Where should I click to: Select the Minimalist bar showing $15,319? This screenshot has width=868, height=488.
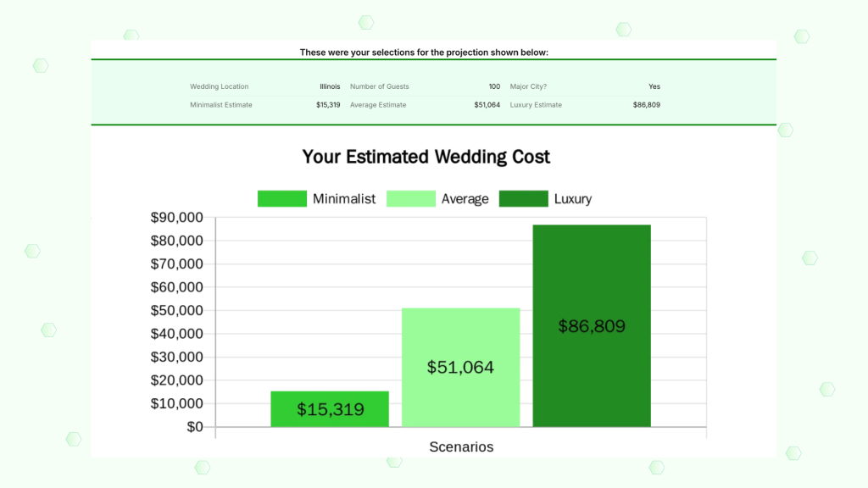point(330,409)
